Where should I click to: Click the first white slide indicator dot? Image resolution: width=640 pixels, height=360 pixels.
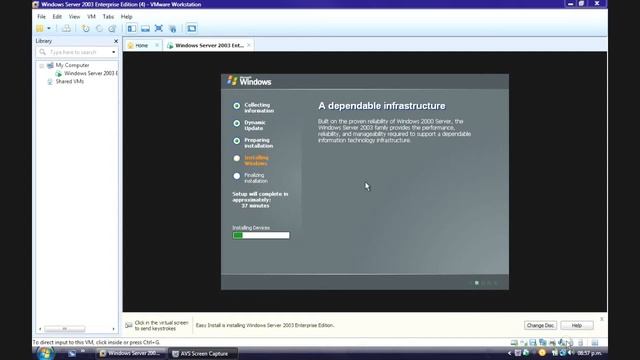coord(476,283)
